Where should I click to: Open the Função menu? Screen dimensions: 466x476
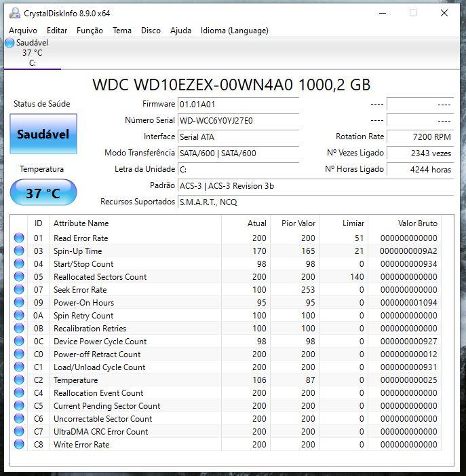coord(90,31)
